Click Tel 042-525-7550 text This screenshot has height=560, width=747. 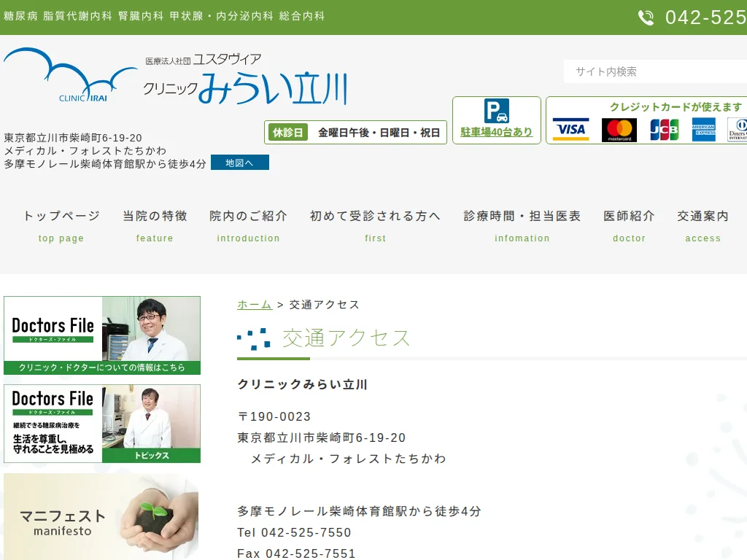click(x=294, y=532)
